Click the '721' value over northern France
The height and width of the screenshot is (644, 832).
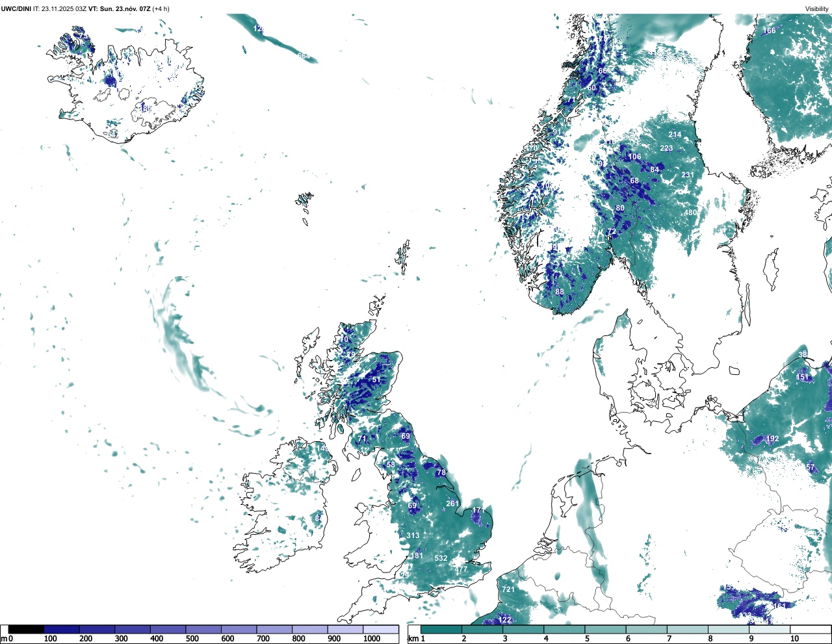(x=508, y=589)
